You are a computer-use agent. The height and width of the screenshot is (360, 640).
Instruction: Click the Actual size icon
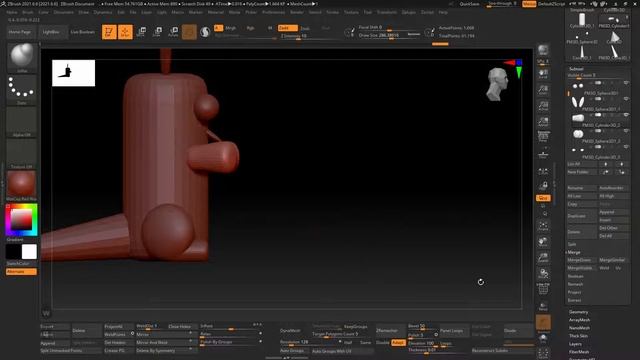pyautogui.click(x=543, y=106)
